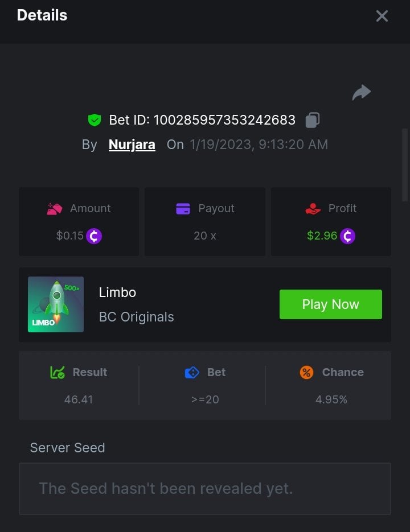Close the Details panel
The image size is (410, 532).
(x=382, y=16)
